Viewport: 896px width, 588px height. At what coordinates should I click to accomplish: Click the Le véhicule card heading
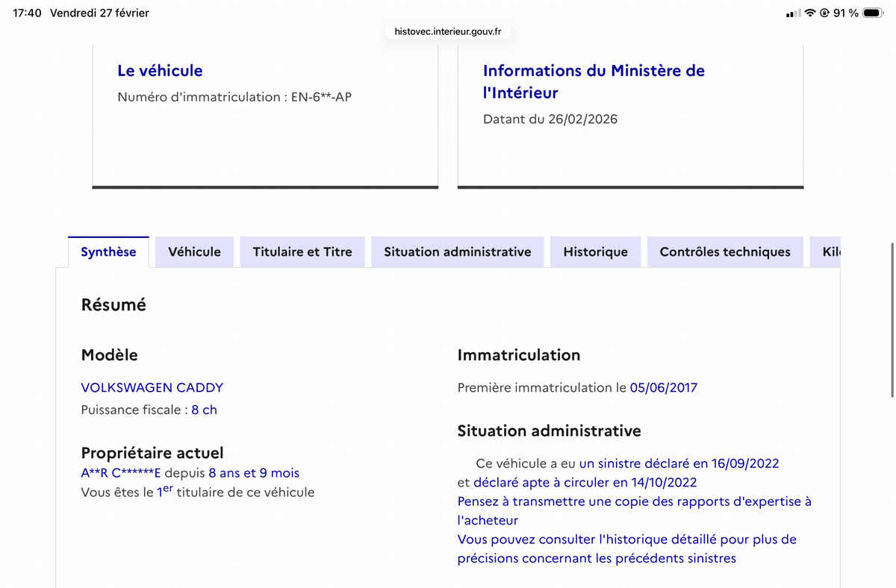pyautogui.click(x=160, y=71)
